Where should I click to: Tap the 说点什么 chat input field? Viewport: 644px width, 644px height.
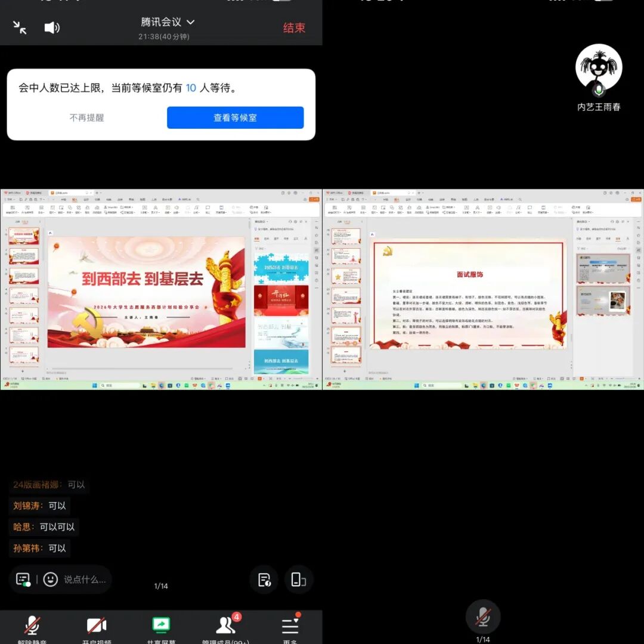pos(85,579)
